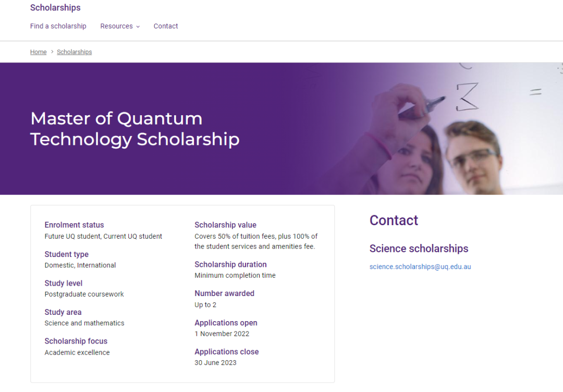This screenshot has width=563, height=392.
Task: Go to Contact in the navigation bar
Action: [166, 26]
